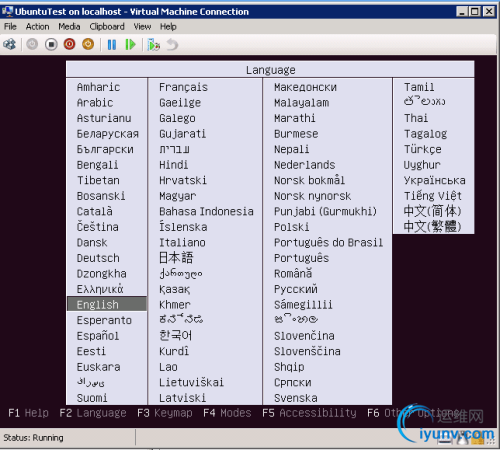Click the Ctrl+Alt+Delete toolbar icon
The width and height of the screenshot is (500, 450).
coord(10,44)
